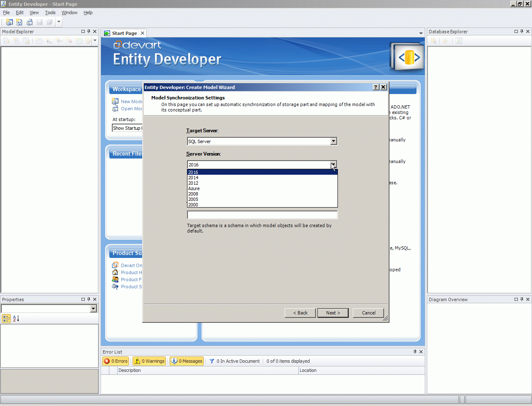The height and width of the screenshot is (406, 532).
Task: Click the New Model icon on the Start Page
Action: pos(115,101)
